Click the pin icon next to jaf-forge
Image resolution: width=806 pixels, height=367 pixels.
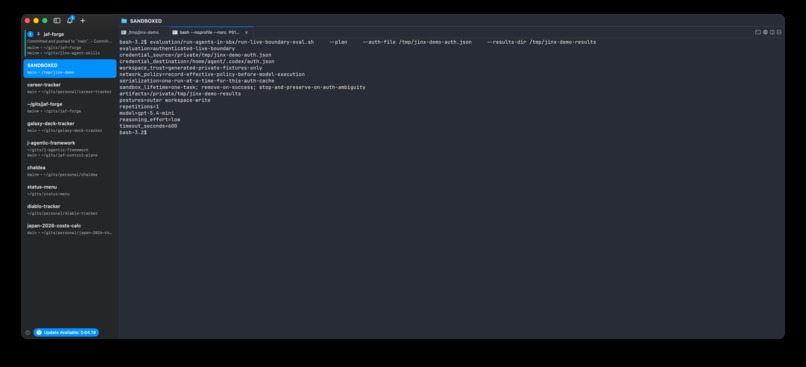[x=39, y=34]
